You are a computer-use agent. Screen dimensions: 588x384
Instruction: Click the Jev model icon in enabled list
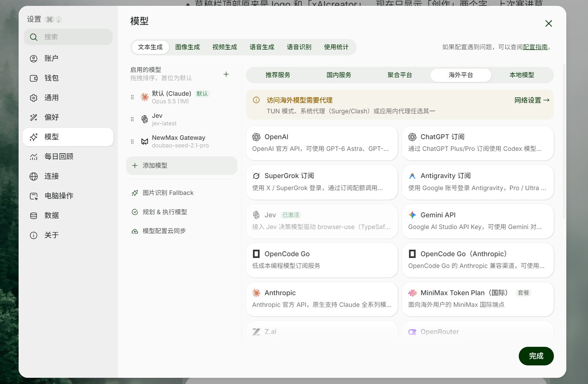tap(145, 119)
